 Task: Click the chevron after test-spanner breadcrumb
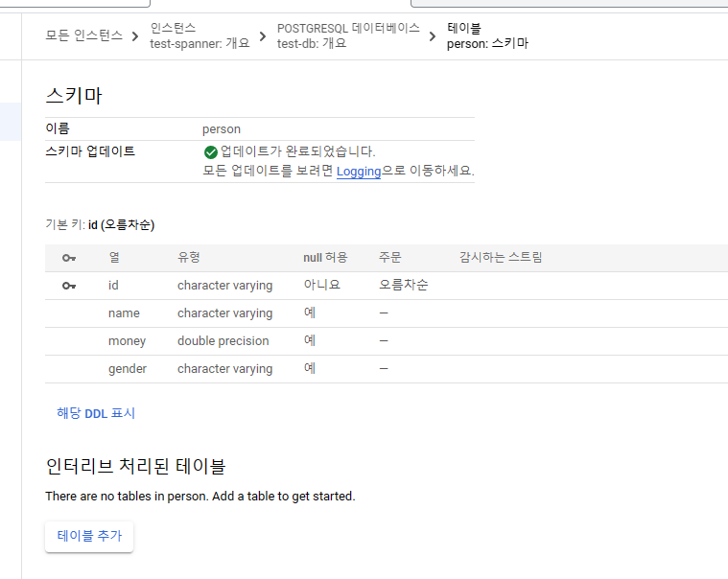[263, 36]
